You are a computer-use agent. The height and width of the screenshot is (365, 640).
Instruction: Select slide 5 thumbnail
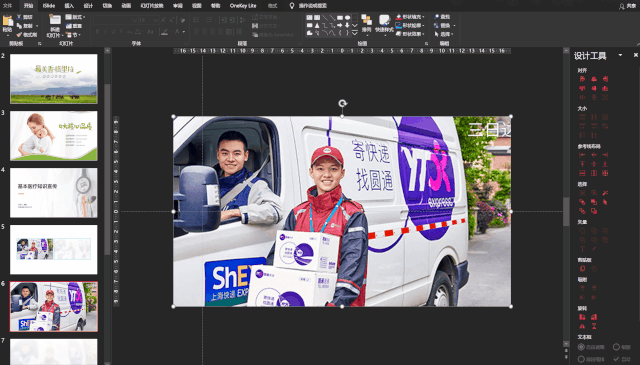tap(54, 249)
